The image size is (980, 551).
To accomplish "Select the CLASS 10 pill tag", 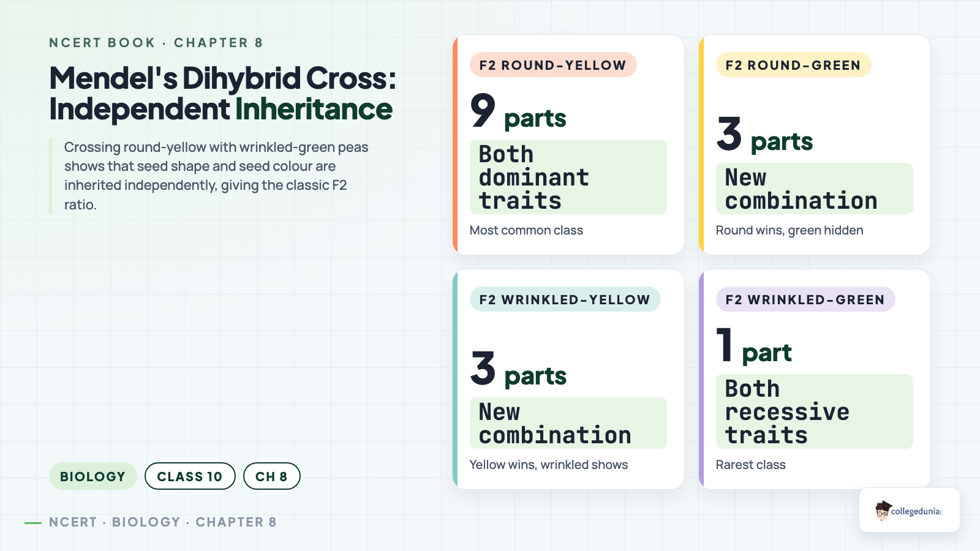I will 190,476.
